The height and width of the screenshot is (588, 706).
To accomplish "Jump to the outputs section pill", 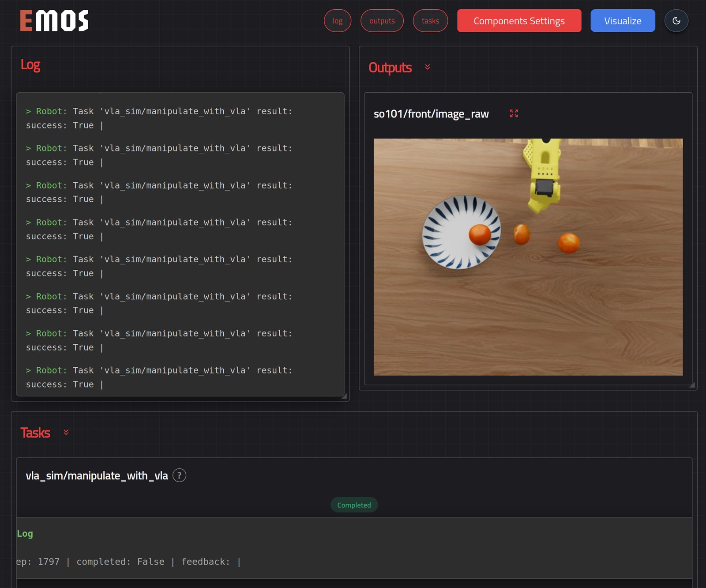I will [382, 21].
